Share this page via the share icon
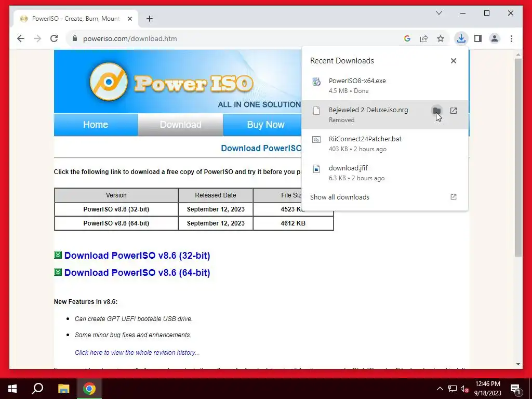The height and width of the screenshot is (399, 532). (x=424, y=38)
